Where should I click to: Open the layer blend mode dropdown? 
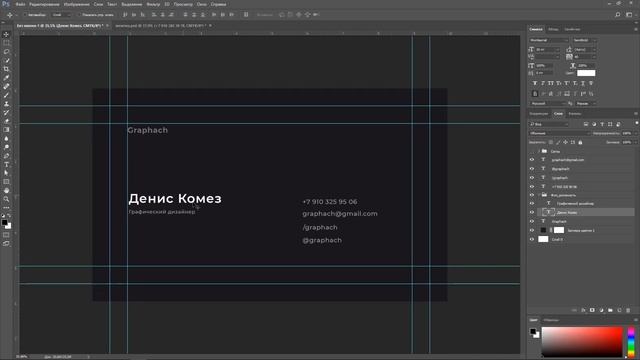click(559, 133)
